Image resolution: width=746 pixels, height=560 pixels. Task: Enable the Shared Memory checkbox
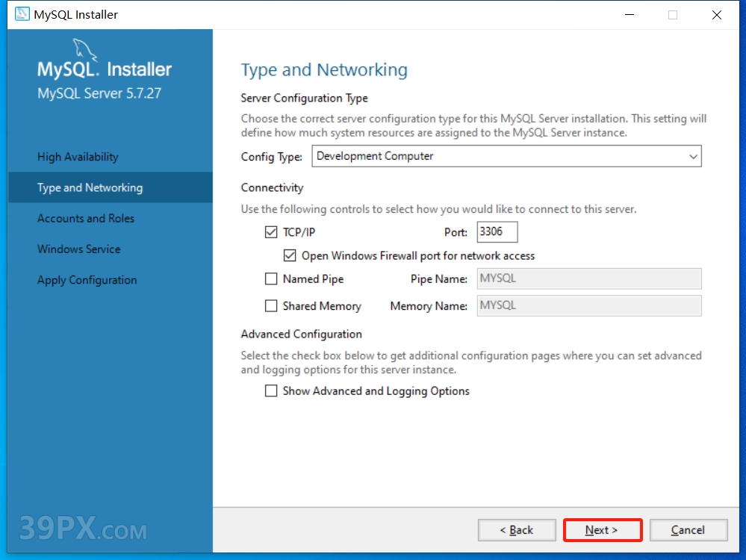[271, 306]
